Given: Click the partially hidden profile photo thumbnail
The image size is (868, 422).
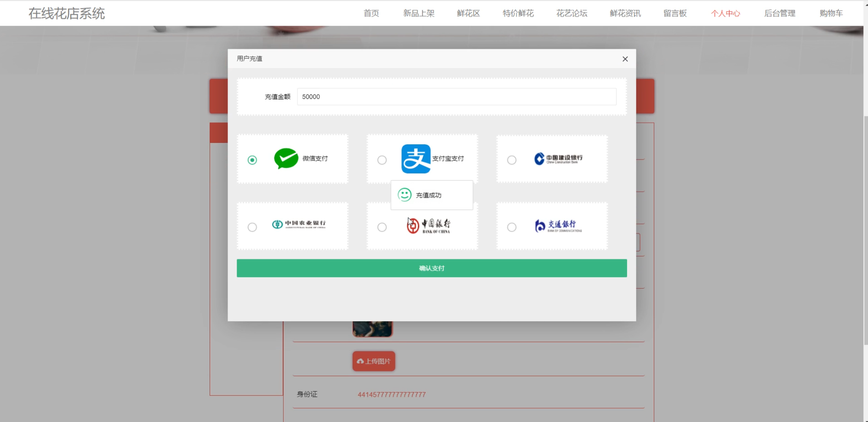Looking at the screenshot, I should [372, 329].
